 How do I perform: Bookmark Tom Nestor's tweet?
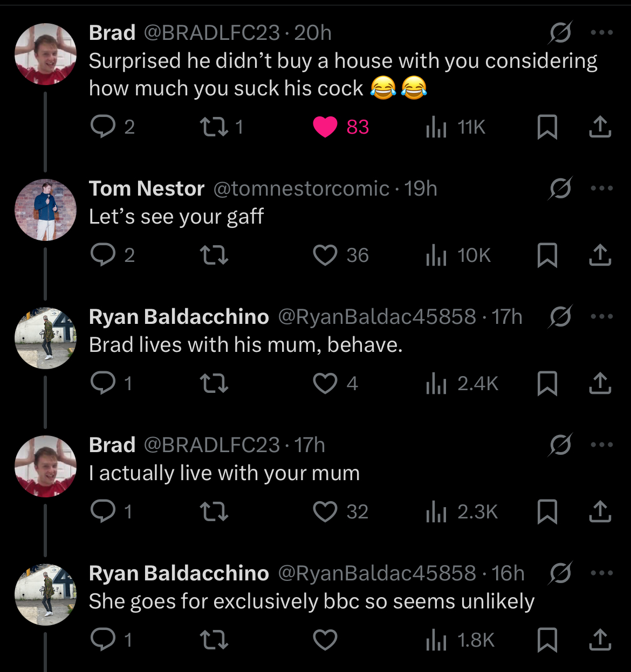click(547, 255)
